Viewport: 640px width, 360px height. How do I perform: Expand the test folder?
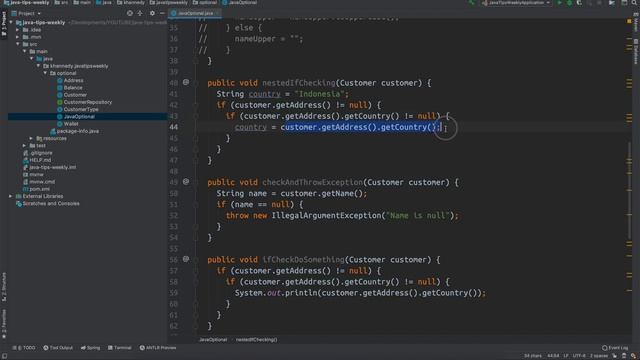tap(24, 146)
